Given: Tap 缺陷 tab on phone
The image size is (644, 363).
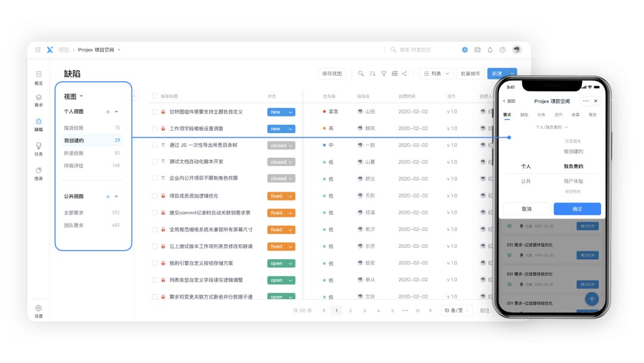Looking at the screenshot, I should [x=524, y=115].
